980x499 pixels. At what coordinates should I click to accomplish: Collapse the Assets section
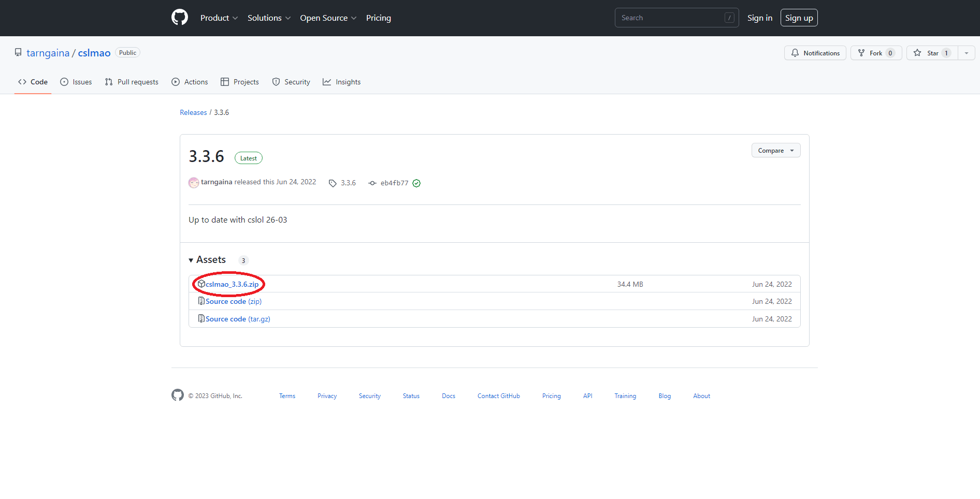click(208, 260)
